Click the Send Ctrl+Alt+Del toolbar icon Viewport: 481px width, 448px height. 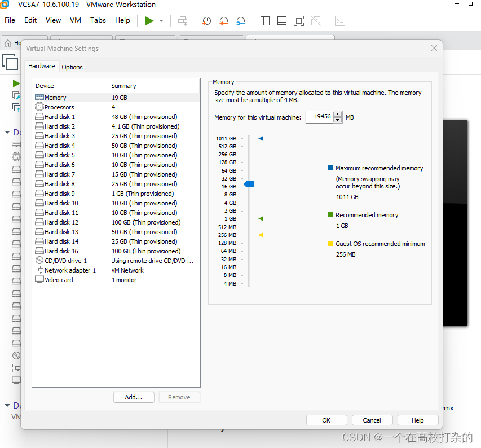(183, 21)
